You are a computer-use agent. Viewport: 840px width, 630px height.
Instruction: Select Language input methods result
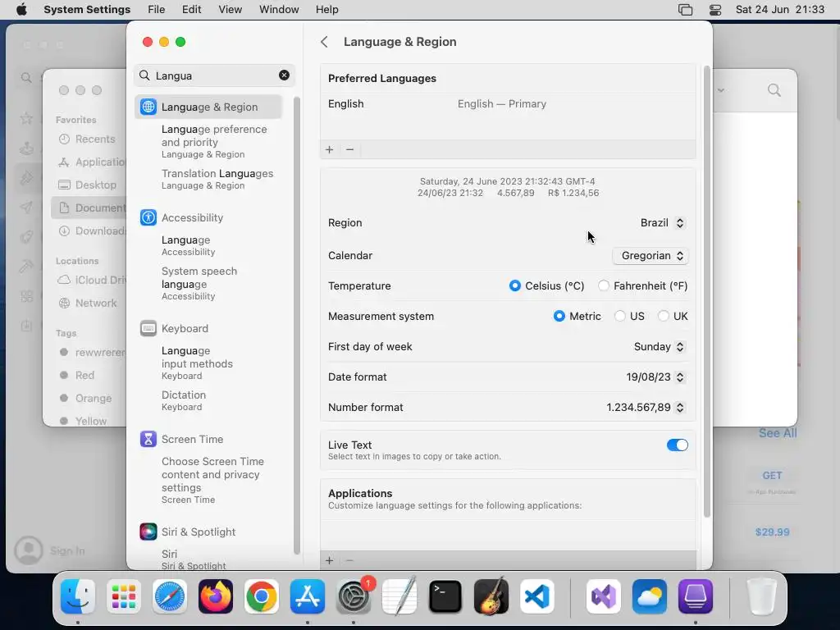point(197,363)
